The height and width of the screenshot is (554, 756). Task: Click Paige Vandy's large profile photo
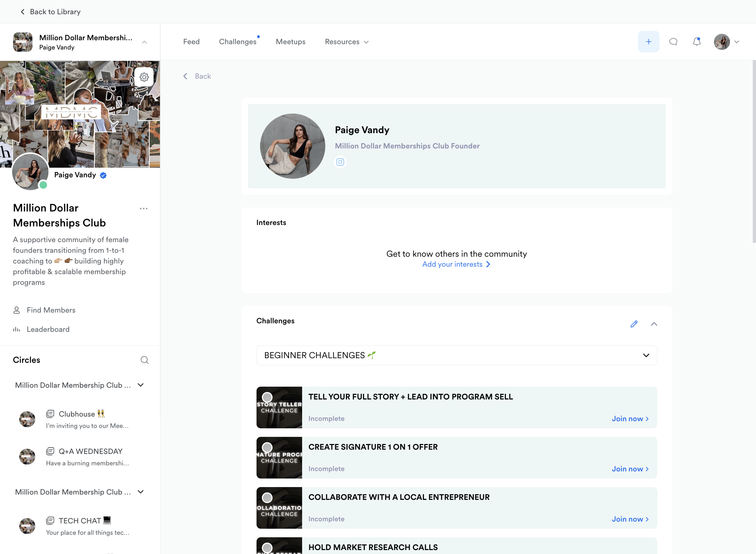[292, 146]
